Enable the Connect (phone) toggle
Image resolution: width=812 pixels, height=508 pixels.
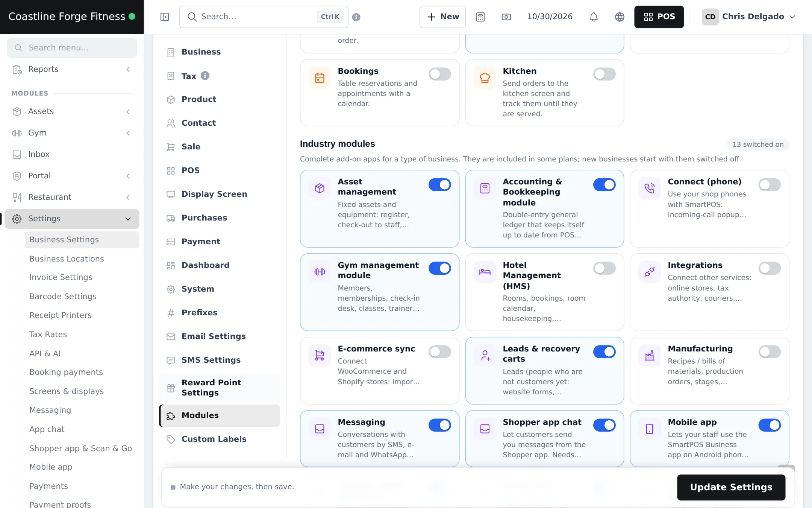pyautogui.click(x=770, y=185)
